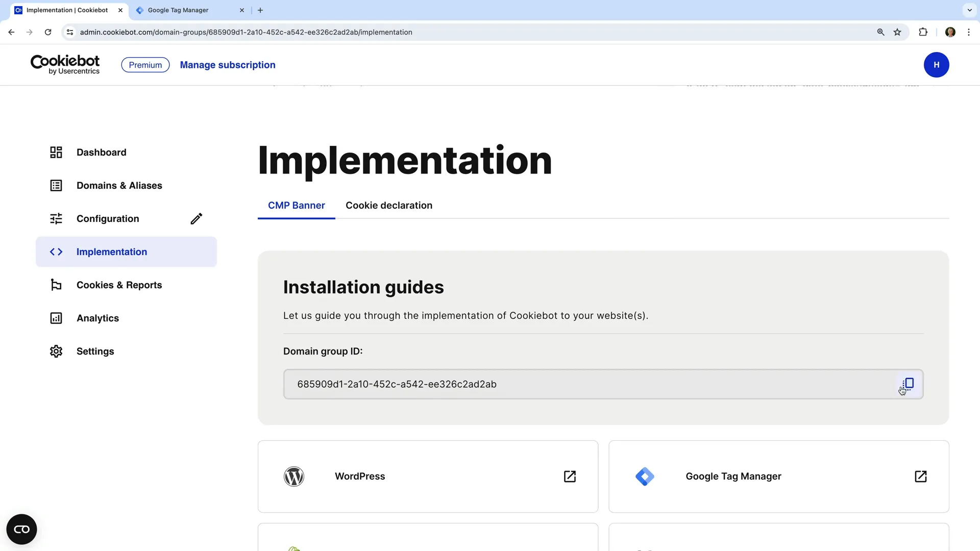Switch to the Cookie declaration tab
The width and height of the screenshot is (980, 551).
click(389, 205)
